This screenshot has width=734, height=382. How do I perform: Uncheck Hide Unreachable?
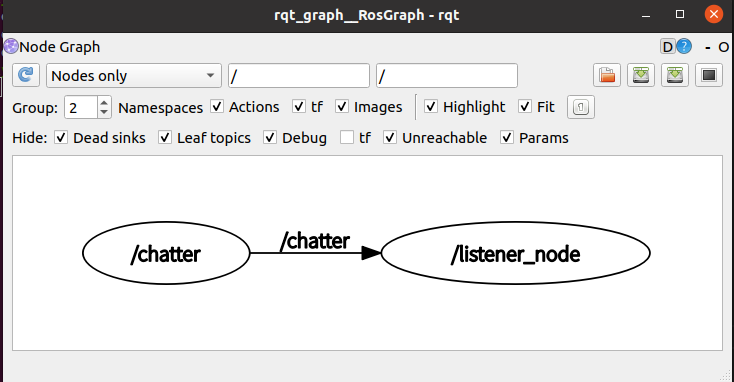390,138
